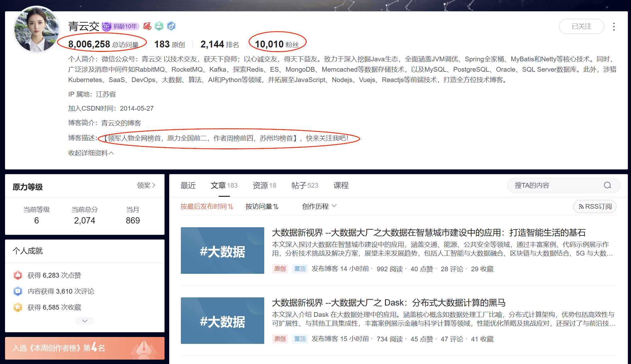Collapse profile with 收起详细资料
This screenshot has width=631, height=364.
tap(91, 153)
